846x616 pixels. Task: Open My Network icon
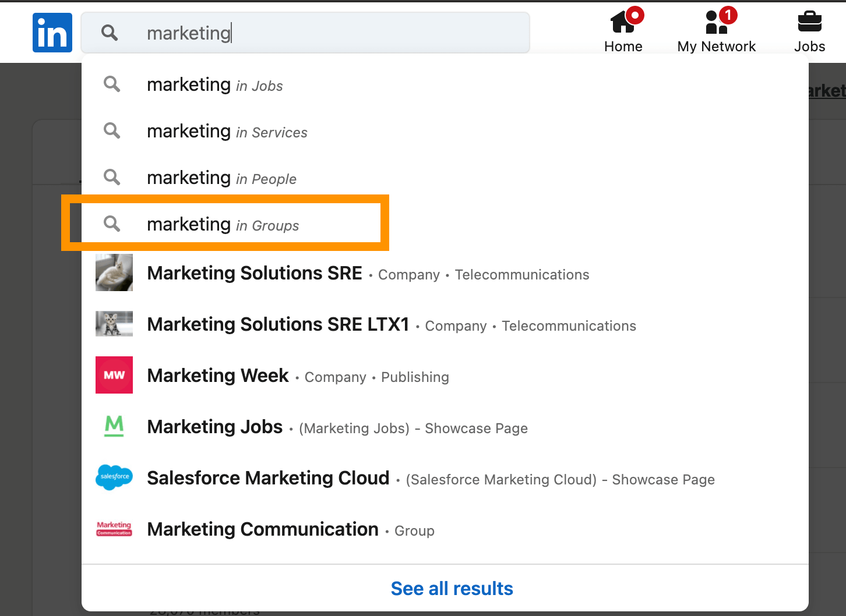[x=716, y=23]
